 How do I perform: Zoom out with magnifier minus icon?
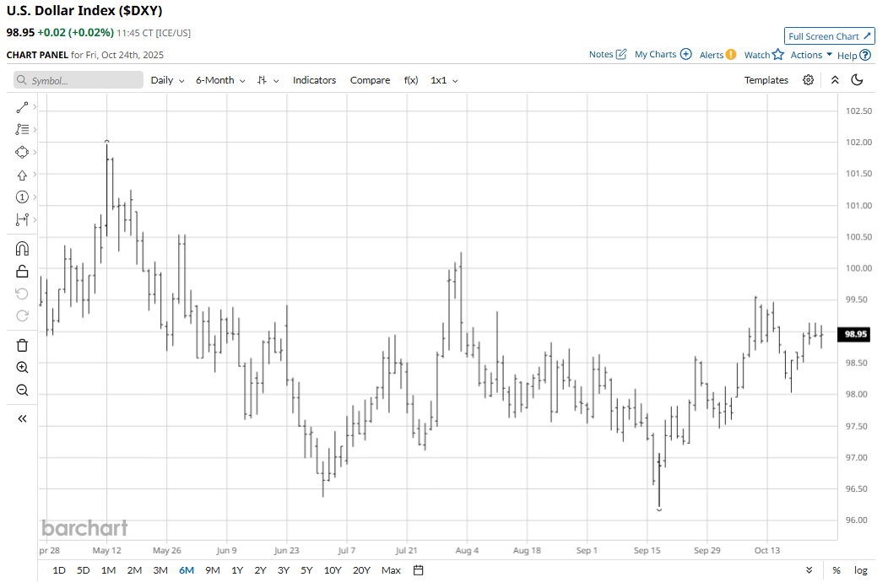pos(22,390)
